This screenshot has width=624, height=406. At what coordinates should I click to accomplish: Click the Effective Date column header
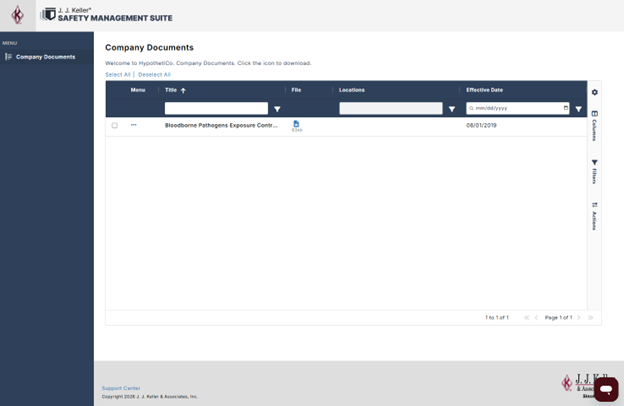pyautogui.click(x=484, y=90)
